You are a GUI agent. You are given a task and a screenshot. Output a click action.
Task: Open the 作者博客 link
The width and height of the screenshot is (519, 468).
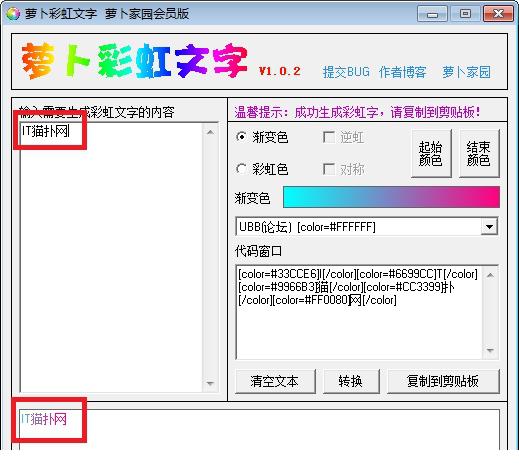[402, 72]
